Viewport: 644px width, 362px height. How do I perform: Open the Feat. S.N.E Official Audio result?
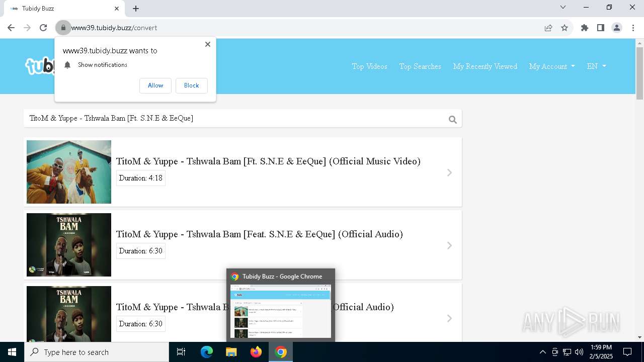(260, 234)
